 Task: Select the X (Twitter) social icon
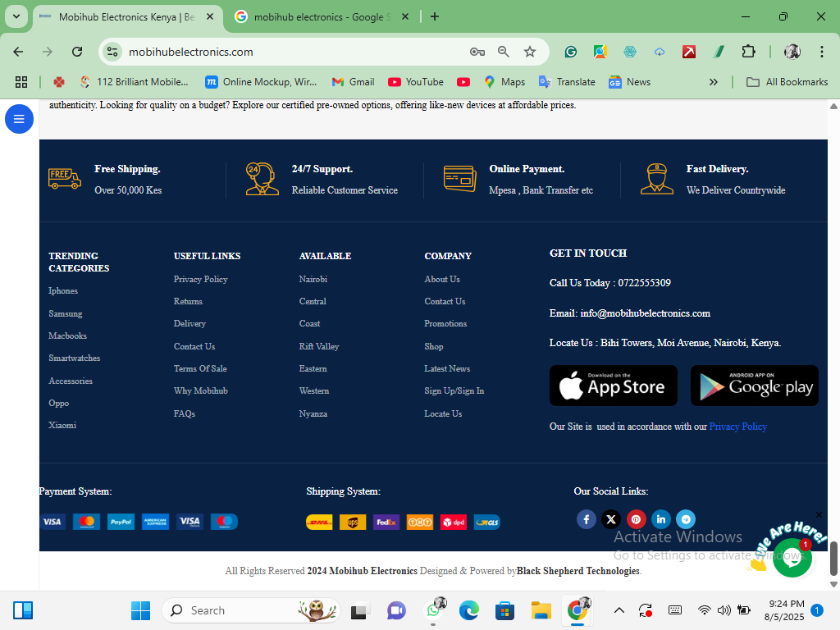pos(610,518)
